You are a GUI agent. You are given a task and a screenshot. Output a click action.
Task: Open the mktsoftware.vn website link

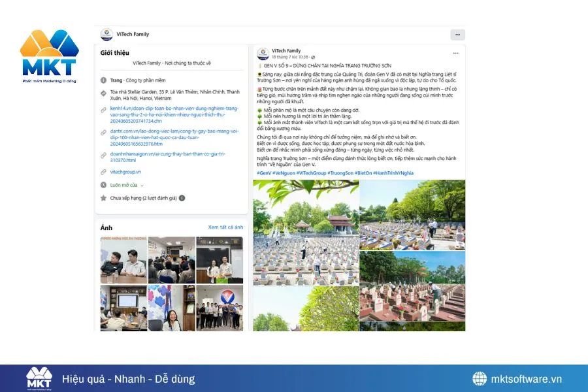tap(527, 378)
